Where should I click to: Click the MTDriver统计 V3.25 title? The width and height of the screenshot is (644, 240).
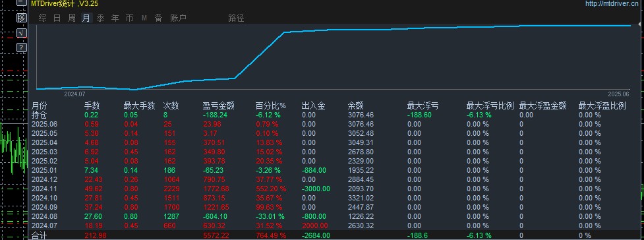click(65, 4)
